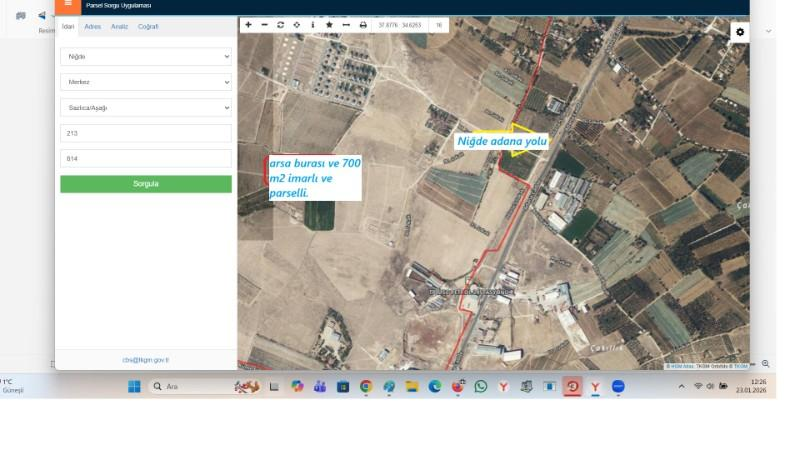Zoom out with the minus tool

[264, 24]
